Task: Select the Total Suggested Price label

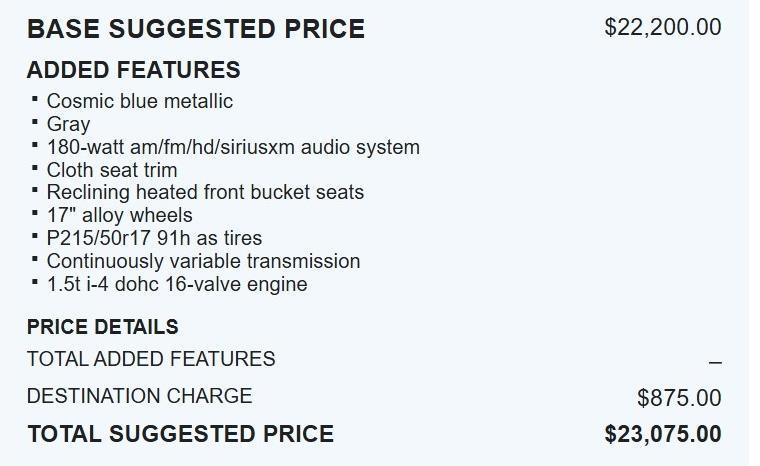Action: click(x=180, y=434)
